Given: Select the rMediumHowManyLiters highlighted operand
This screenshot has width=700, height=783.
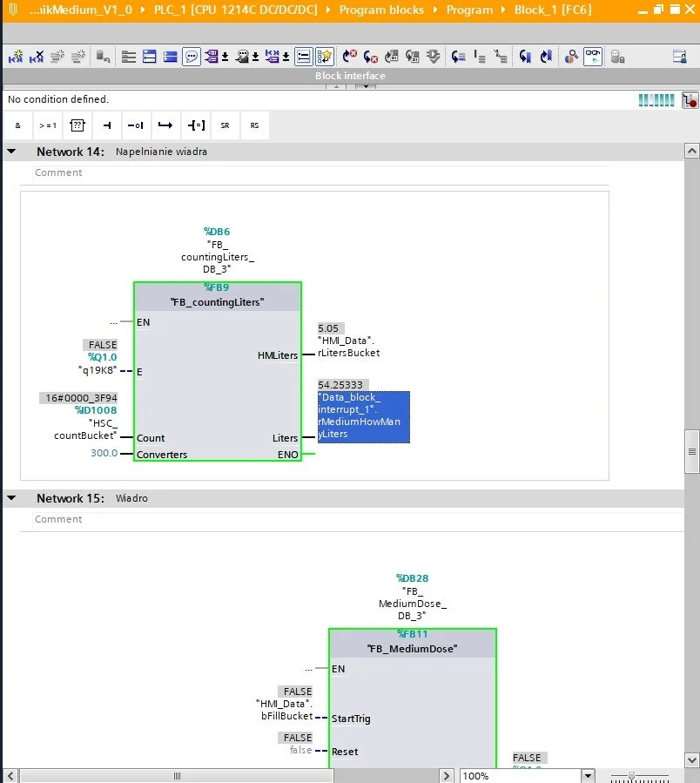Looking at the screenshot, I should 363,416.
